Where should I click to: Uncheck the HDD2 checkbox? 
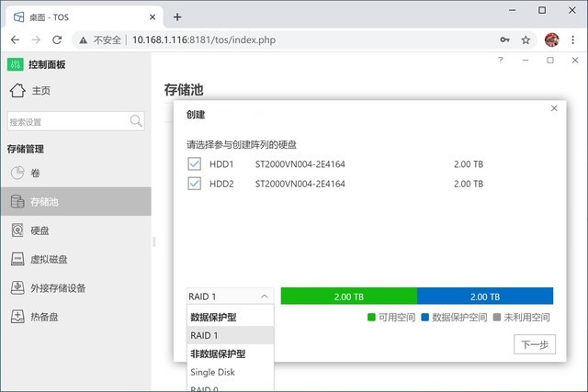(x=194, y=184)
